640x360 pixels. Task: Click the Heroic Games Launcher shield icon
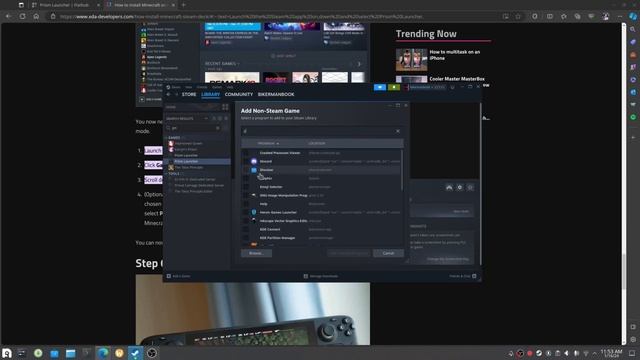pos(254,212)
